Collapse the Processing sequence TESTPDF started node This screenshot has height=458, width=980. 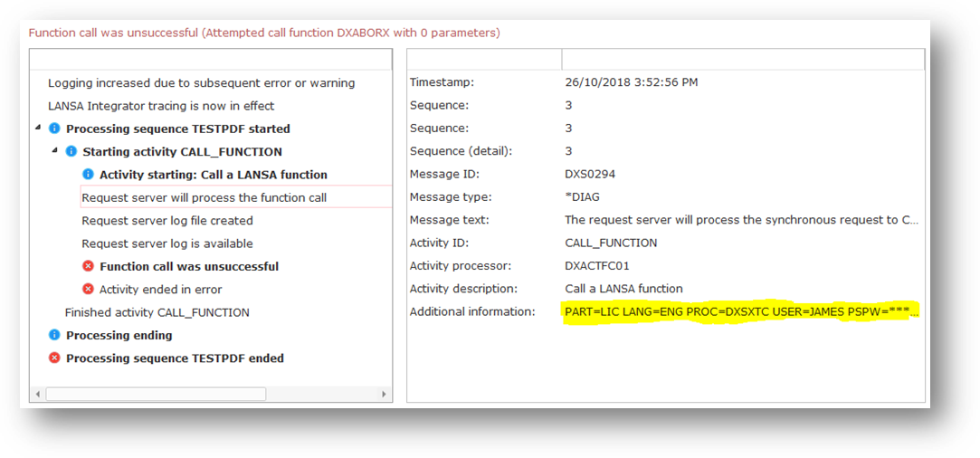point(39,129)
